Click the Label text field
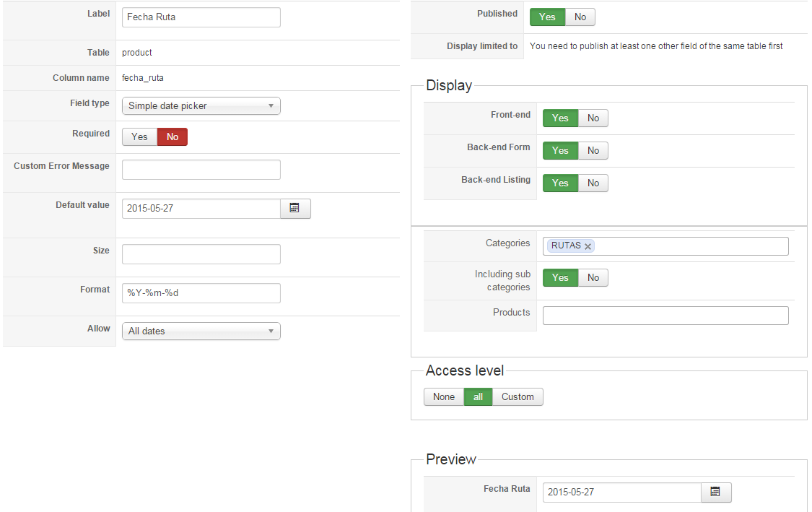This screenshot has height=512, width=812. coord(201,17)
